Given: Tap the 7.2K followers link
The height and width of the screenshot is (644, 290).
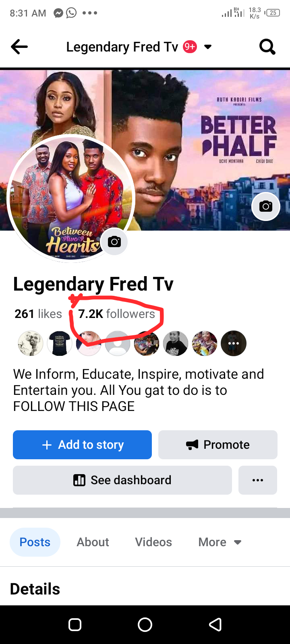Looking at the screenshot, I should pyautogui.click(x=117, y=314).
